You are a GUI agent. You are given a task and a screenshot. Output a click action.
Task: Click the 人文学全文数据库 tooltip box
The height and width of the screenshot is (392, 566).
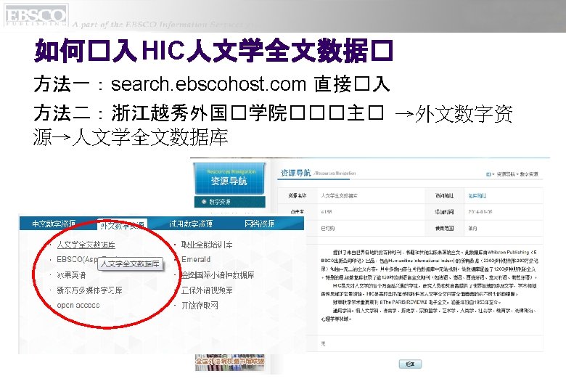(131, 264)
